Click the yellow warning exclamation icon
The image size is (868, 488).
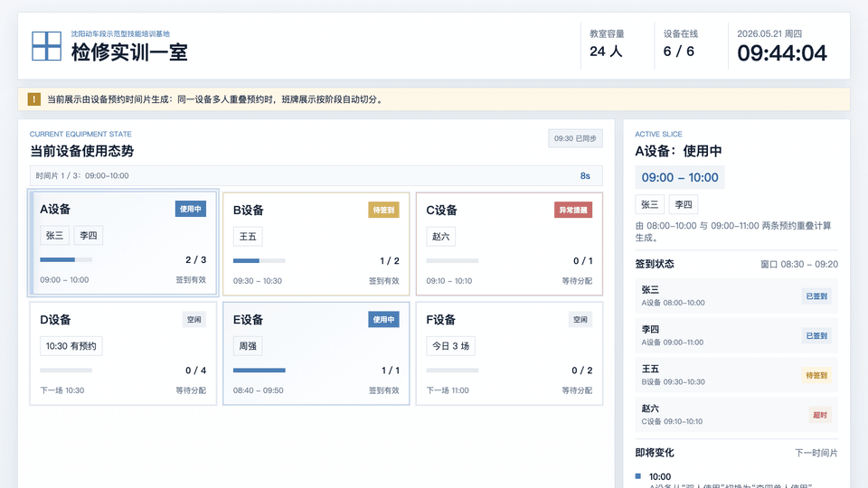(33, 99)
